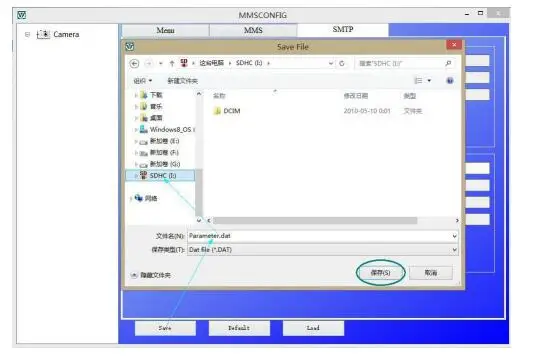The height and width of the screenshot is (361, 537).
Task: Select SDHC (I:) in navigation tree
Action: (160, 175)
